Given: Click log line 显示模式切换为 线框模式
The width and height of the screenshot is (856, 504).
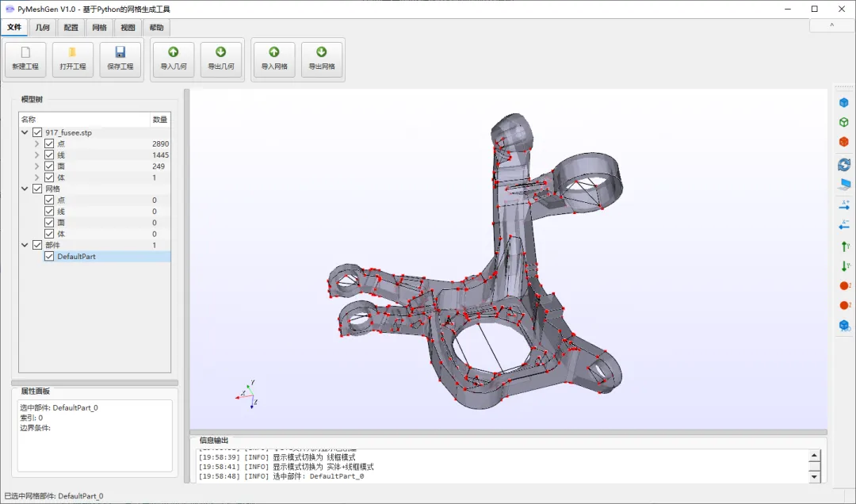Looking at the screenshot, I should 277,457.
